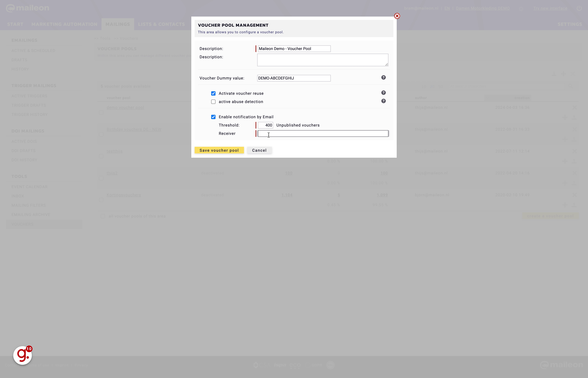This screenshot has width=588, height=378.
Task: Click the Cancel button to dismiss dialog
Action: point(259,150)
